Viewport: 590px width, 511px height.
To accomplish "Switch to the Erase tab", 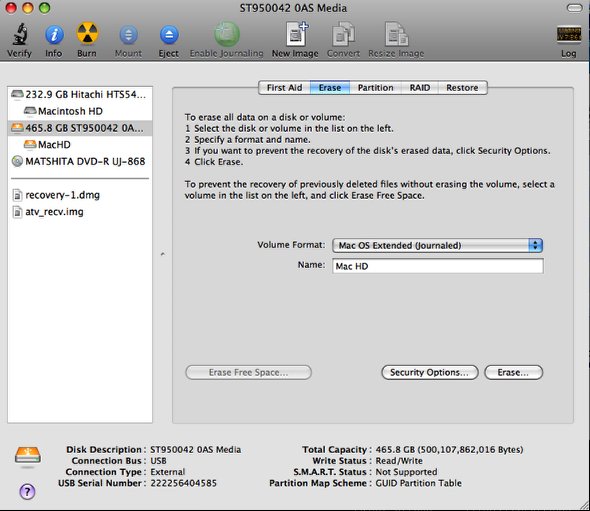I will (330, 88).
